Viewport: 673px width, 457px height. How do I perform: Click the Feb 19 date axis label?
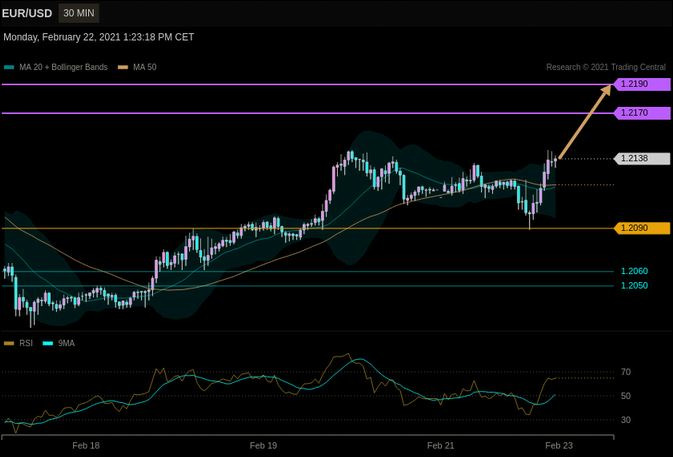click(263, 446)
